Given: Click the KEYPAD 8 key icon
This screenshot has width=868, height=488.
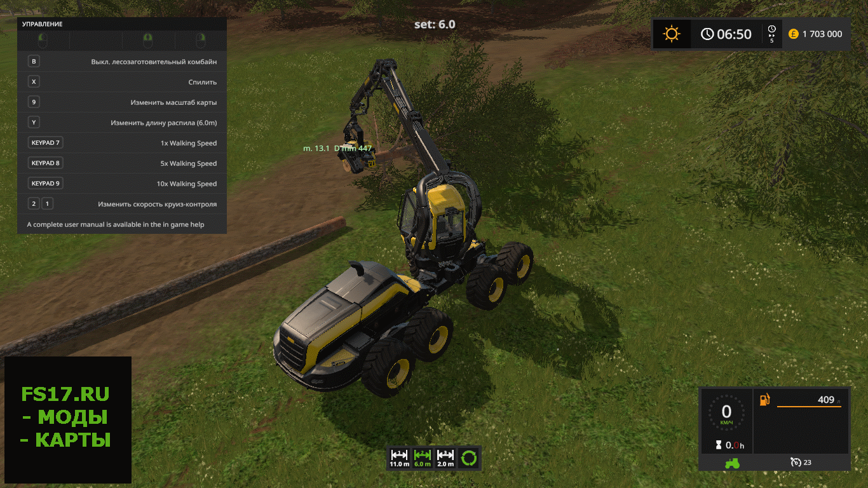Looking at the screenshot, I should 45,163.
